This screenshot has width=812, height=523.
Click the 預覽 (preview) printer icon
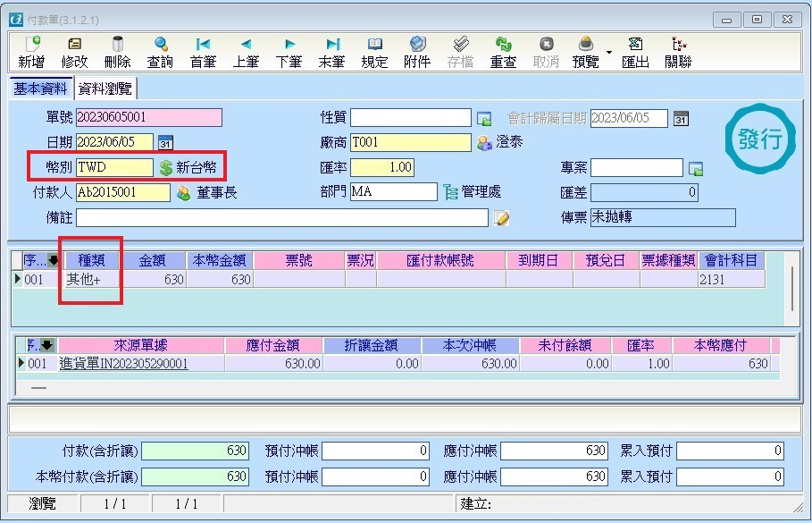pyautogui.click(x=586, y=53)
